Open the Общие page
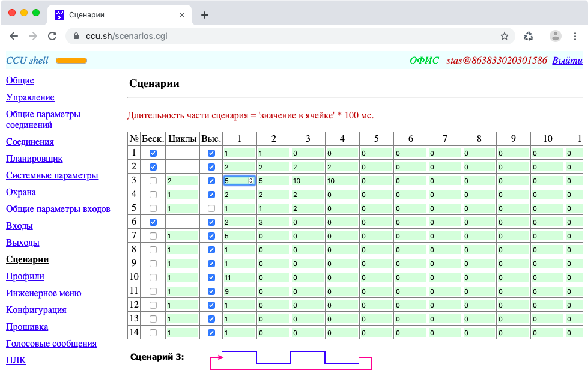Viewport: 588px width, 373px height. tap(20, 80)
